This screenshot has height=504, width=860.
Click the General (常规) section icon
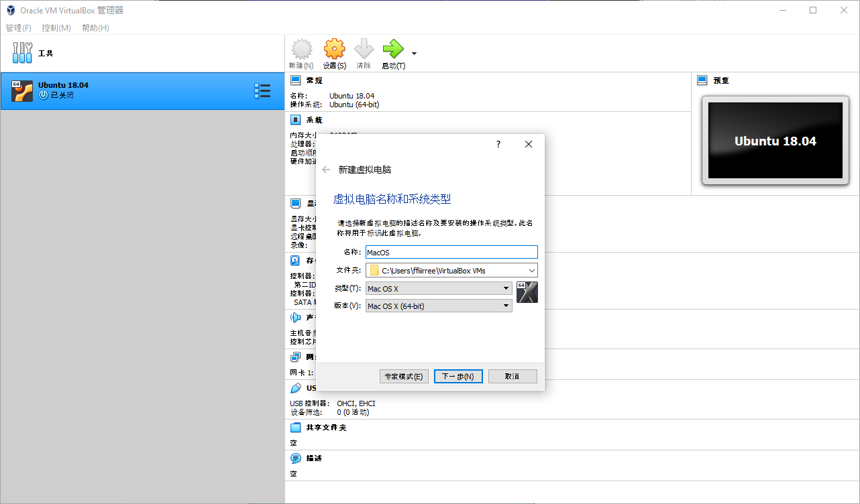(x=295, y=80)
